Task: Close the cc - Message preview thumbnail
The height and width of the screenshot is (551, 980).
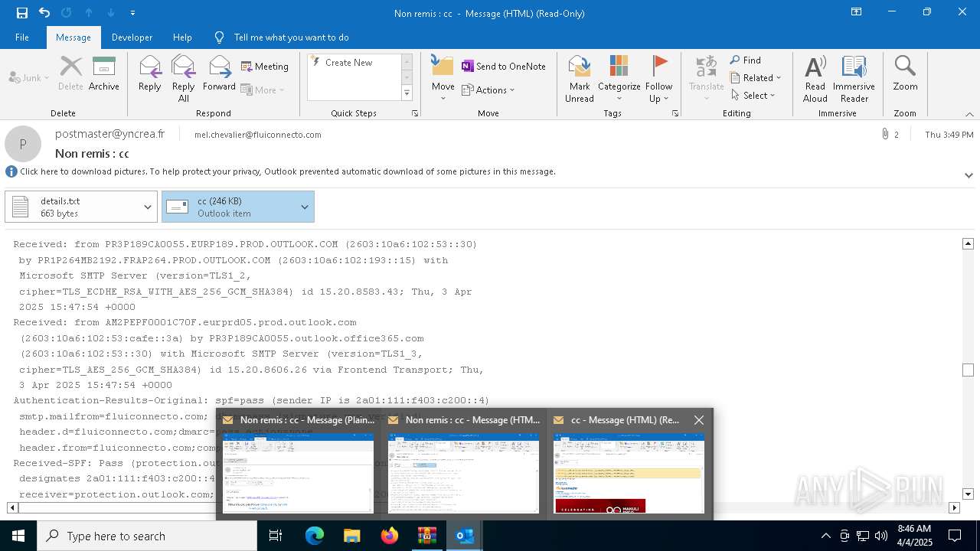Action: (698, 420)
